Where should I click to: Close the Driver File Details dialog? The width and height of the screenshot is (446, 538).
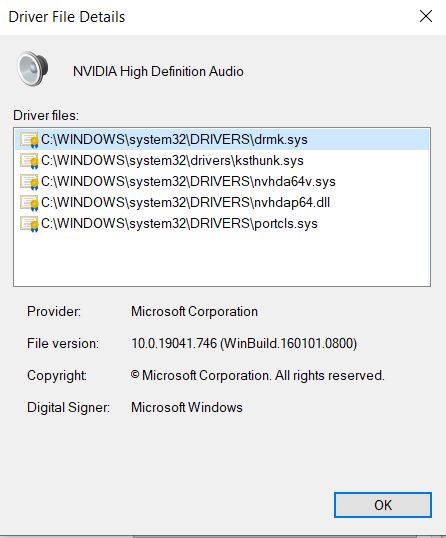[426, 16]
